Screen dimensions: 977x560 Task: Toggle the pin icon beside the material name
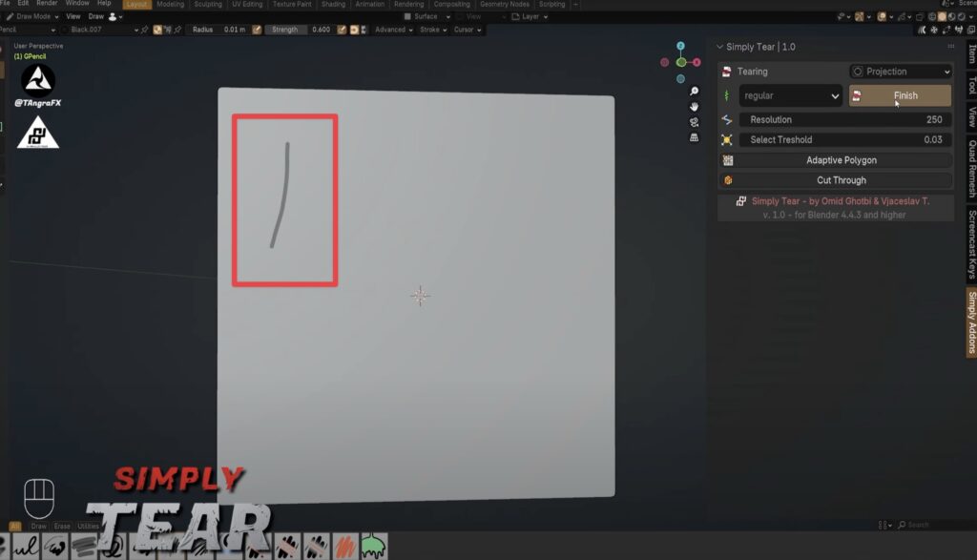click(145, 30)
